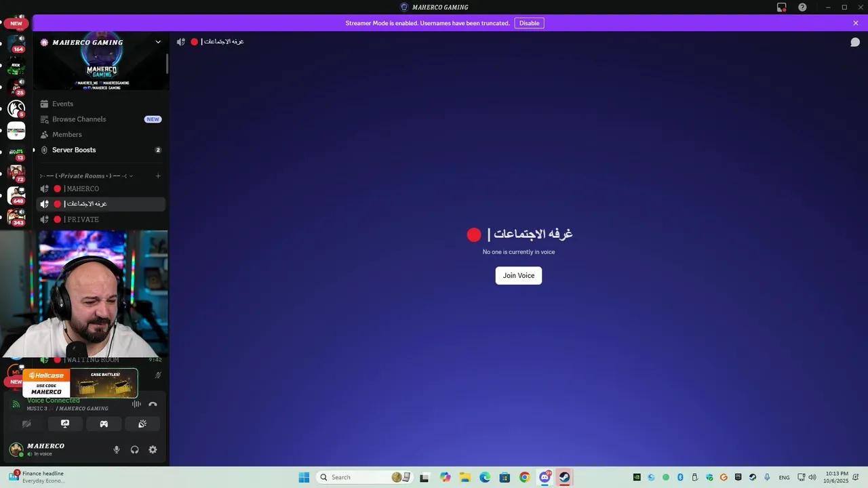Open Microsoft Edge from the taskbar
The height and width of the screenshot is (488, 868).
(485, 477)
